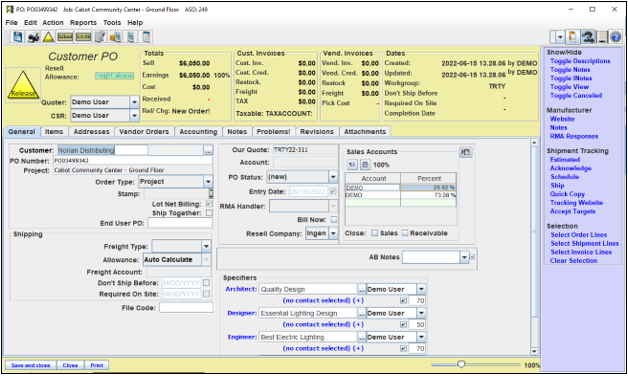
Task: Click the Sales Accounts grid button icon
Action: click(365, 165)
